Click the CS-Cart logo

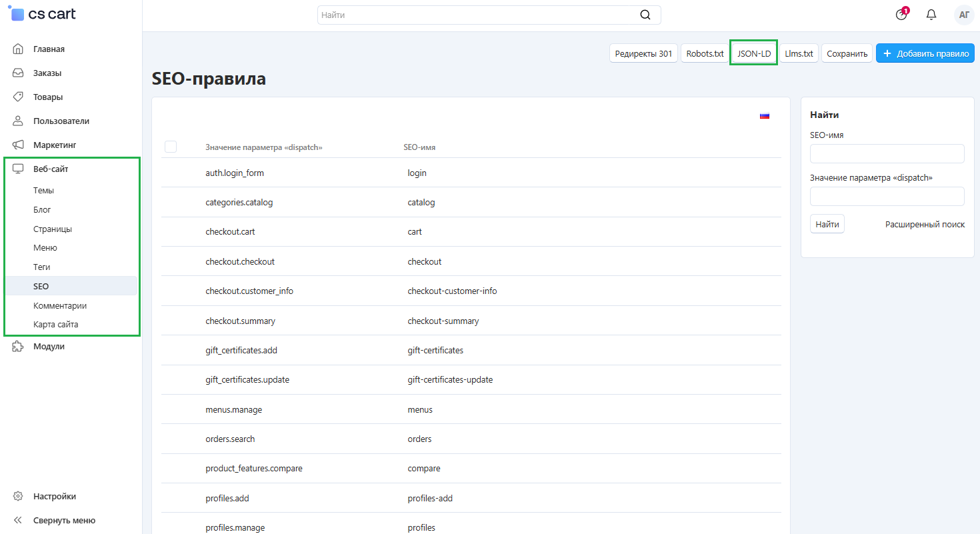(41, 14)
